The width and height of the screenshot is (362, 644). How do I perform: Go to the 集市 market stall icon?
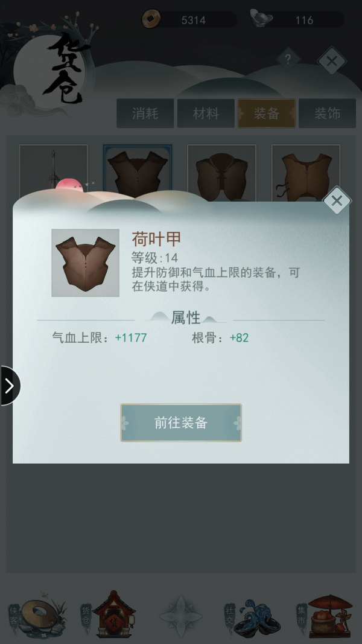pyautogui.click(x=325, y=614)
